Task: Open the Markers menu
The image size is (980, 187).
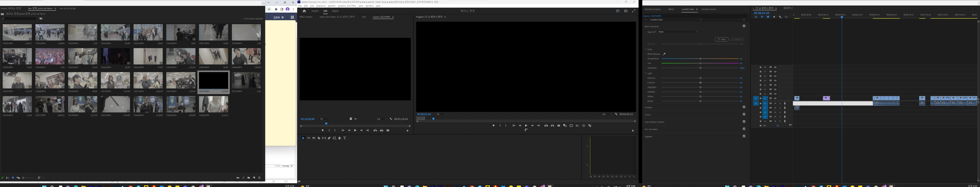Action: click(332, 6)
